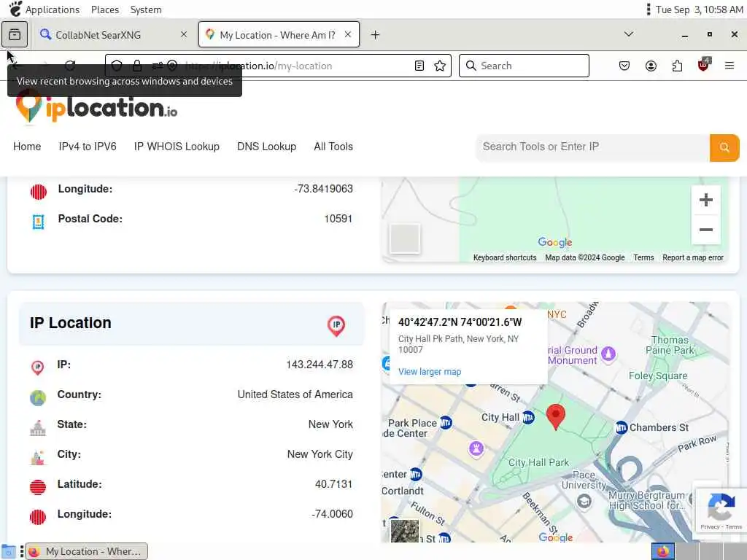Bookmark this page with the star icon

(440, 66)
